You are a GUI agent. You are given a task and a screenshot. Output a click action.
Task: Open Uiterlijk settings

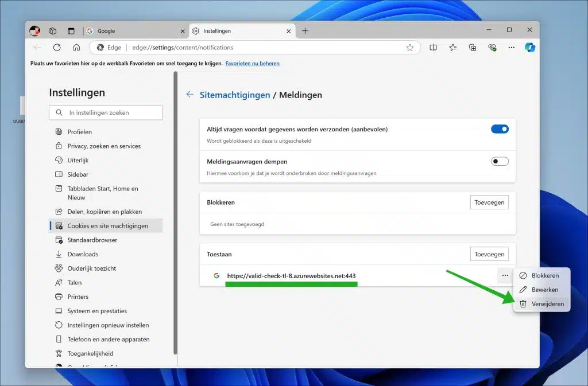(x=106, y=160)
